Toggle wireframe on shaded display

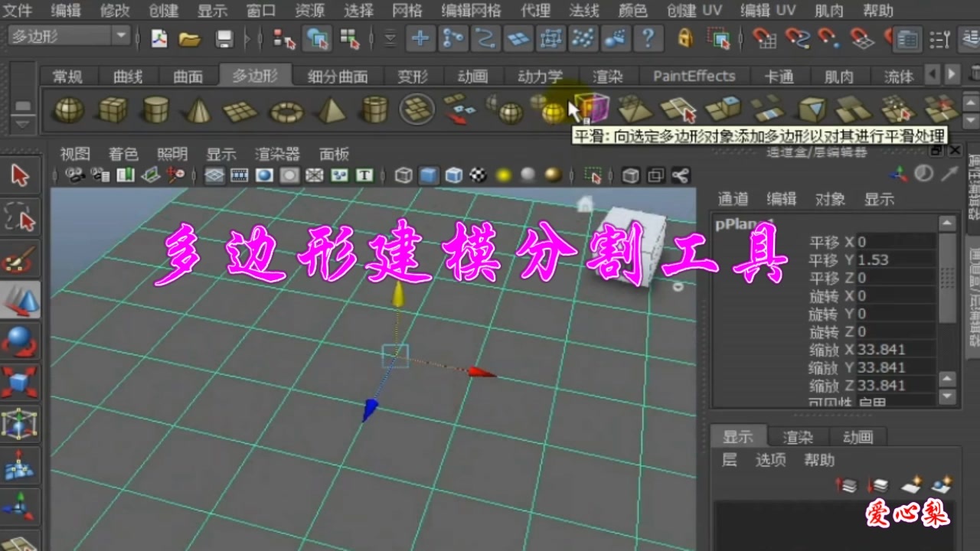[454, 175]
